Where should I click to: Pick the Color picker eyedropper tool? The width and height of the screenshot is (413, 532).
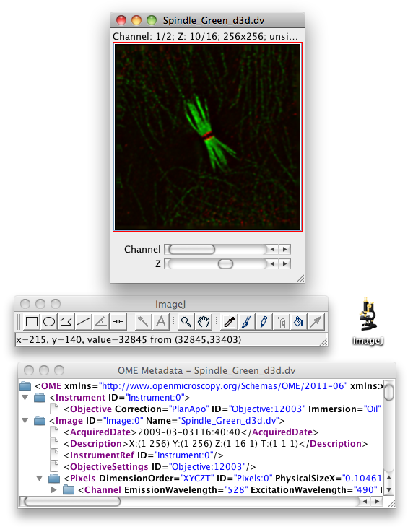pyautogui.click(x=229, y=321)
